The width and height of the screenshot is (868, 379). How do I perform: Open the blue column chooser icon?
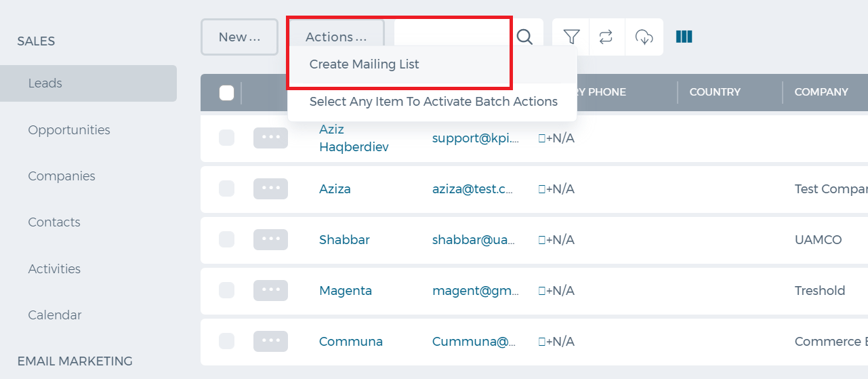coord(684,37)
